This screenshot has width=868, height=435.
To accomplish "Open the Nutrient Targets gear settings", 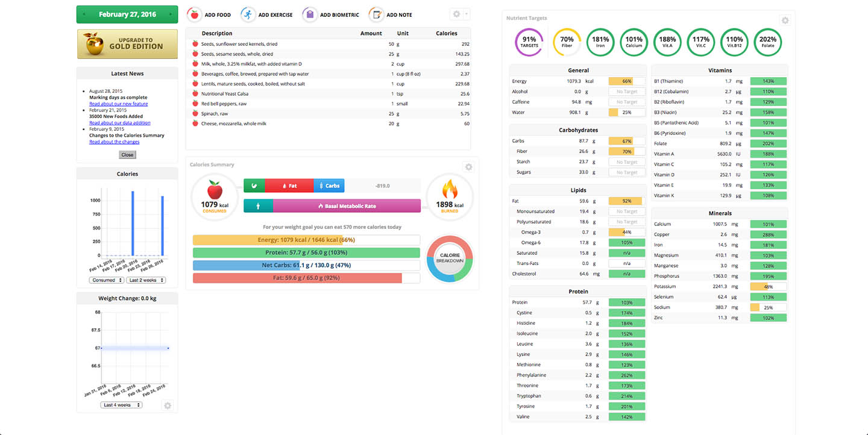I will click(785, 20).
